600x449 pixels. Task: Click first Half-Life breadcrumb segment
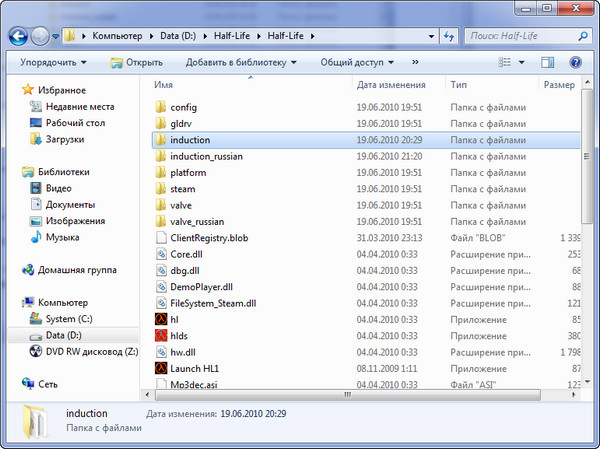(232, 36)
